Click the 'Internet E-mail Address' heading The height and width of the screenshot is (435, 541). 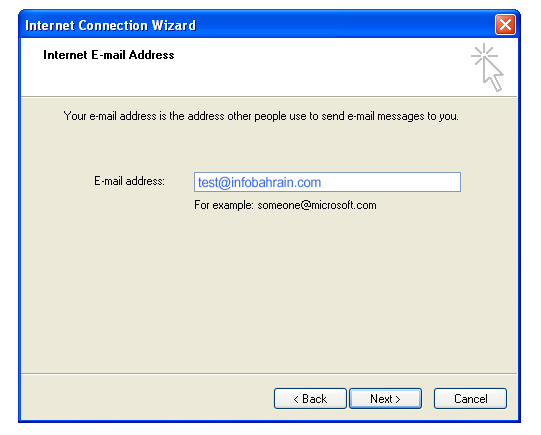point(109,55)
